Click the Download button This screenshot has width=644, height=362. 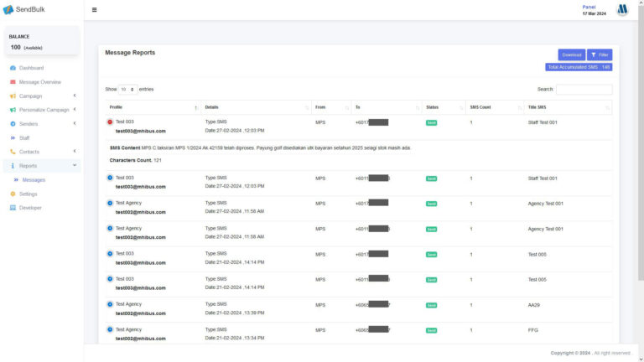[572, 54]
